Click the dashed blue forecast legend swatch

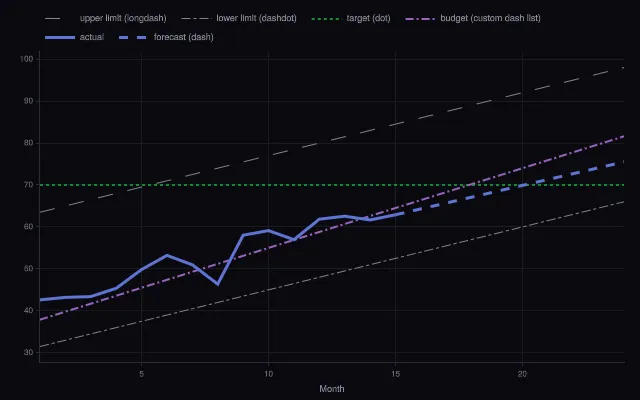pyautogui.click(x=133, y=38)
